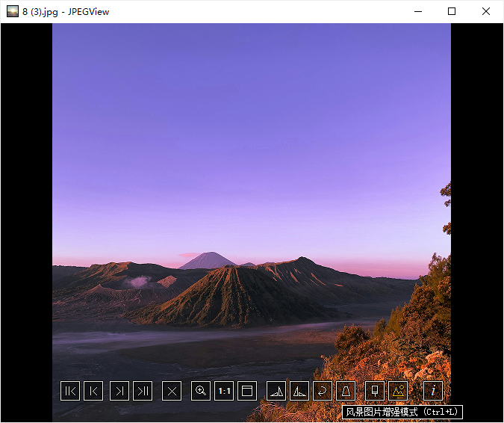
Task: Click the JPEGView app icon in title bar
Action: (13, 11)
